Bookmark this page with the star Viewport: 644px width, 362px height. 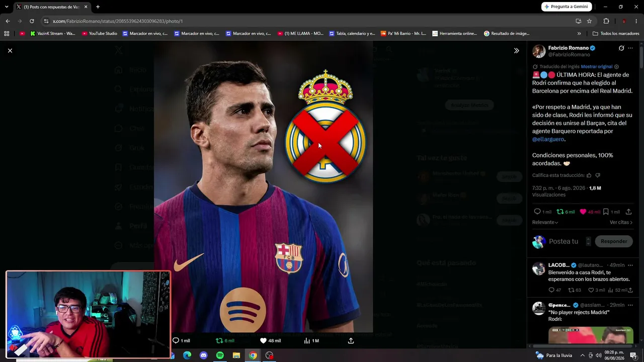tap(589, 21)
